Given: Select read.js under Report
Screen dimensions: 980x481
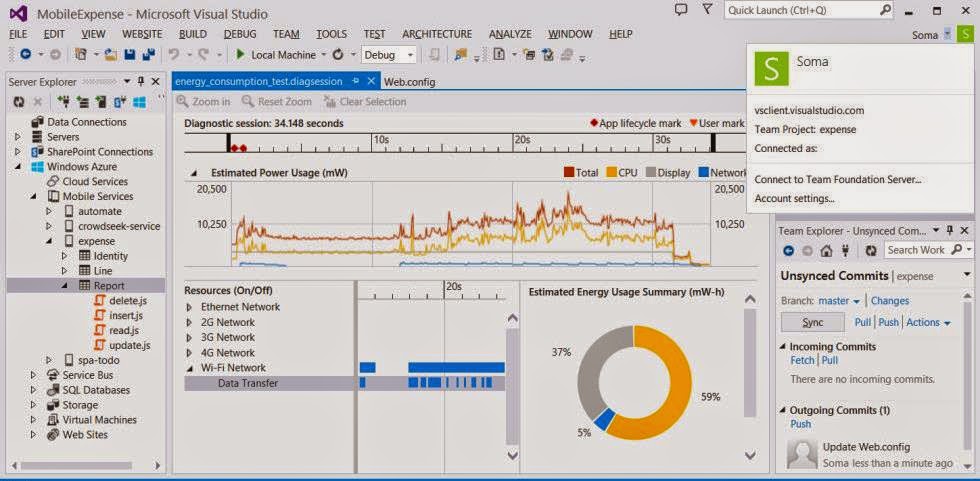Looking at the screenshot, I should 124,330.
